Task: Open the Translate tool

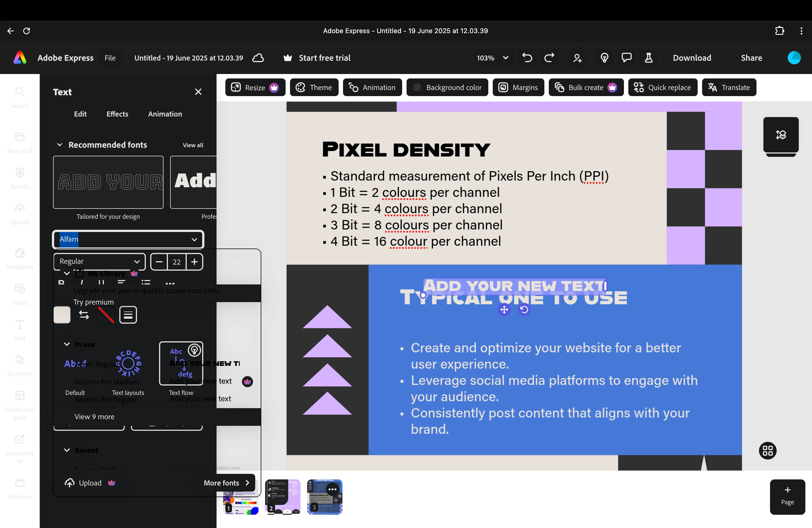Action: pos(729,88)
